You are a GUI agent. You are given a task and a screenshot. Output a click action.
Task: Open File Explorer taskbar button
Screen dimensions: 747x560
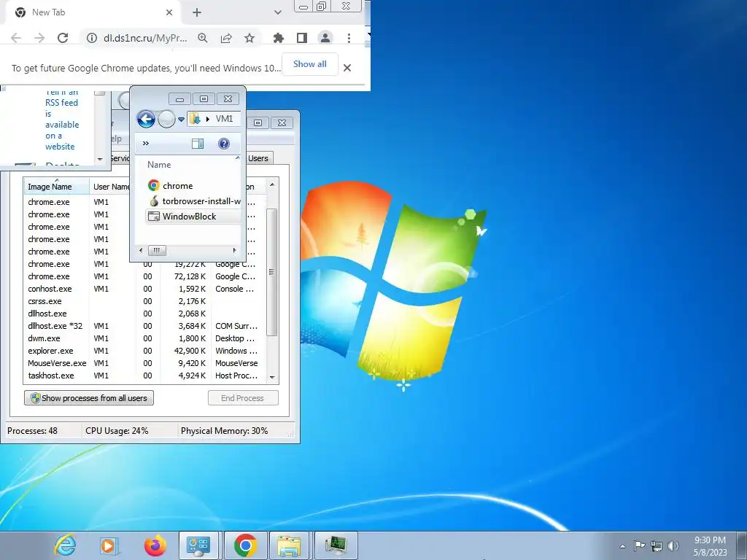click(290, 545)
